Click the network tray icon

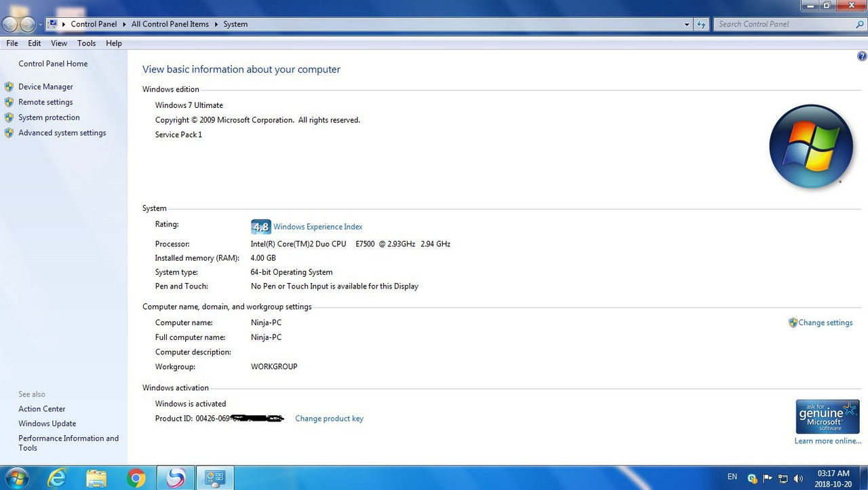click(783, 478)
